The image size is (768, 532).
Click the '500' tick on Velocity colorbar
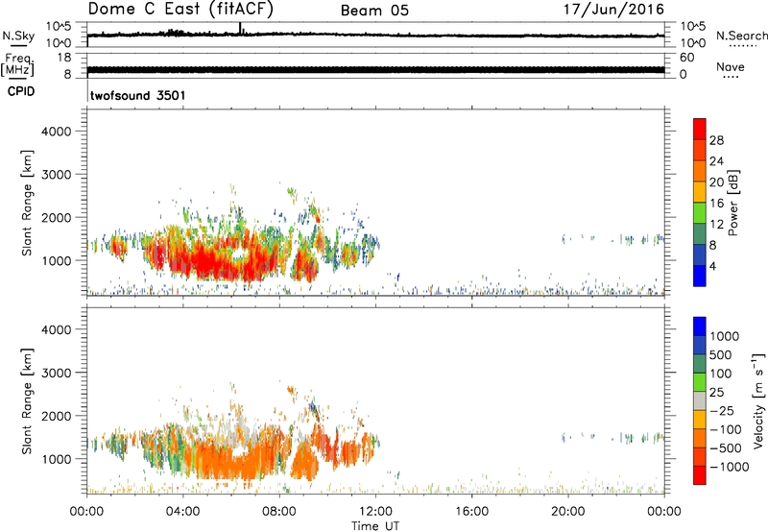point(723,355)
